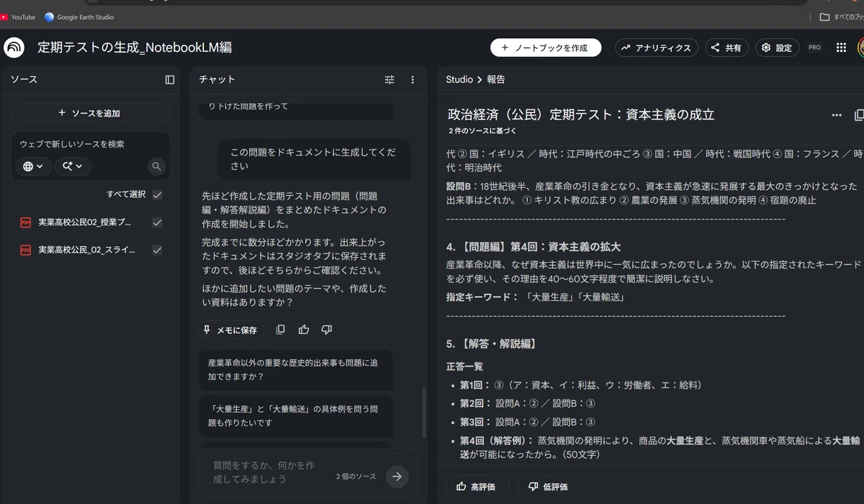Click ソースを追加 button
The width and height of the screenshot is (864, 504).
(x=90, y=113)
